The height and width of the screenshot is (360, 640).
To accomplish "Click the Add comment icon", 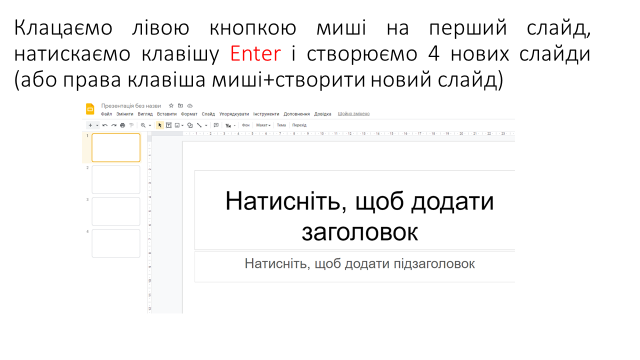I will [216, 125].
